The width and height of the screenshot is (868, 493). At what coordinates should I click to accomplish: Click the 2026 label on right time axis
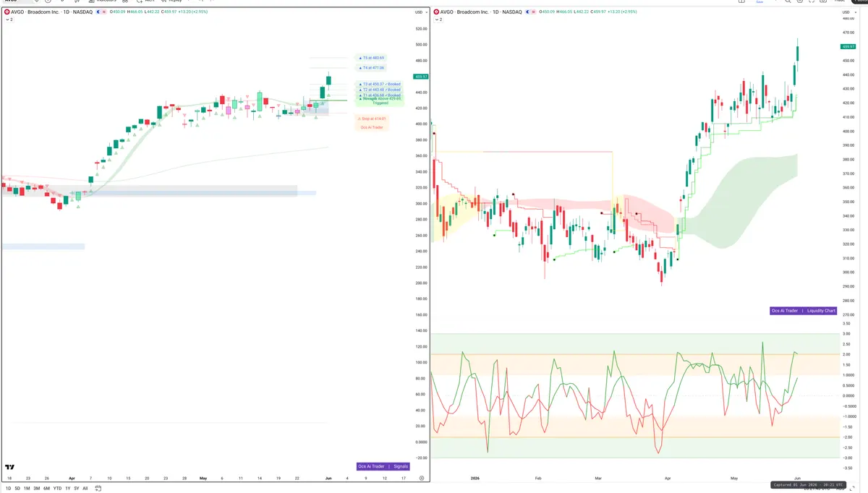475,478
